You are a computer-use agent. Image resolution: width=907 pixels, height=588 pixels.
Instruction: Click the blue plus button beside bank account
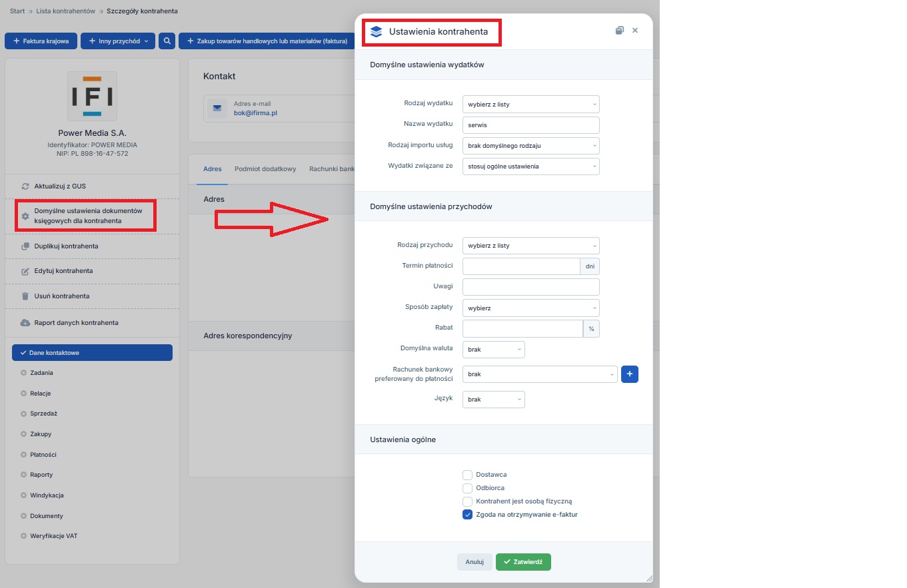pos(629,374)
